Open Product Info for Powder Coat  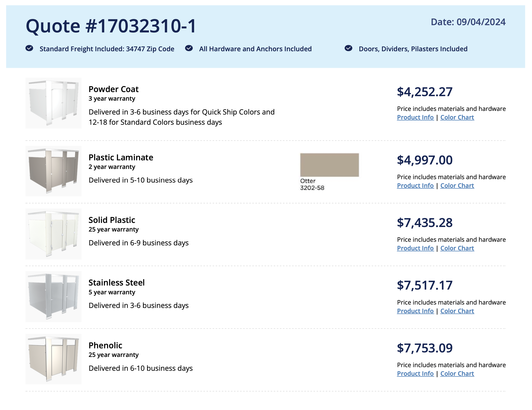point(415,117)
